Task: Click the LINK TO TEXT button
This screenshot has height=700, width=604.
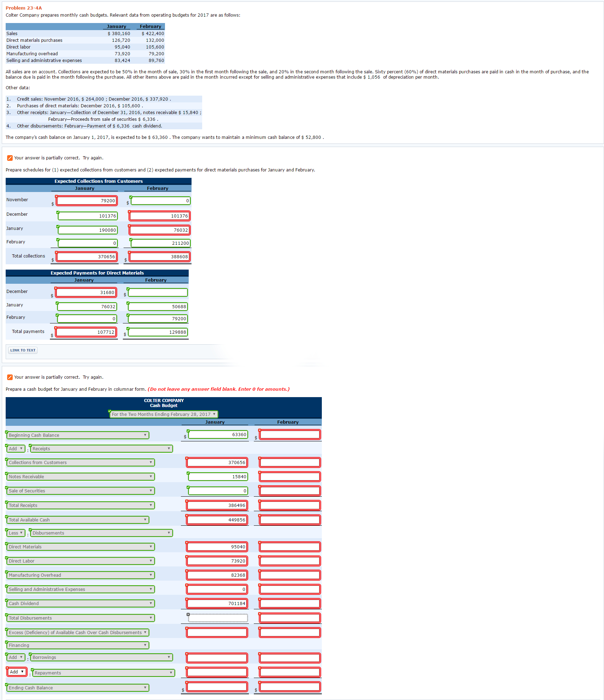Action: pyautogui.click(x=23, y=350)
